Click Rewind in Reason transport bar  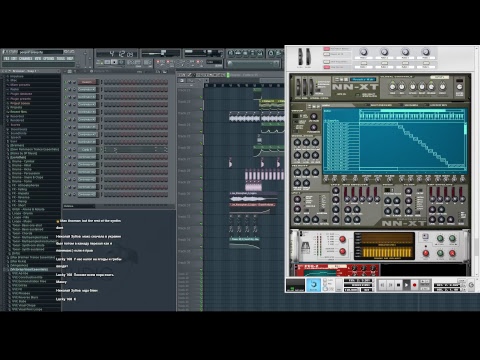[x=382, y=285]
